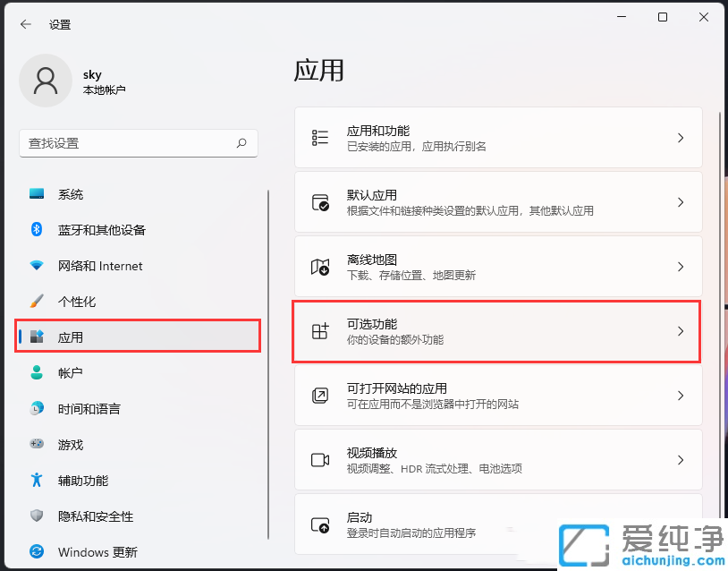This screenshot has width=728, height=571.
Task: Expand the 离线地图 row chevron
Action: (678, 266)
